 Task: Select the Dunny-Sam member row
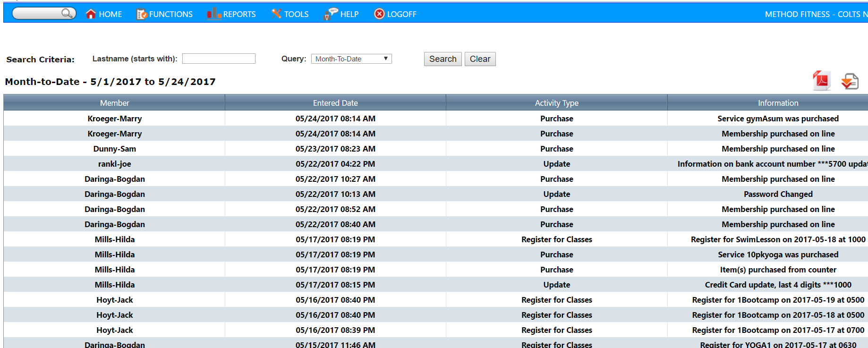pos(114,149)
